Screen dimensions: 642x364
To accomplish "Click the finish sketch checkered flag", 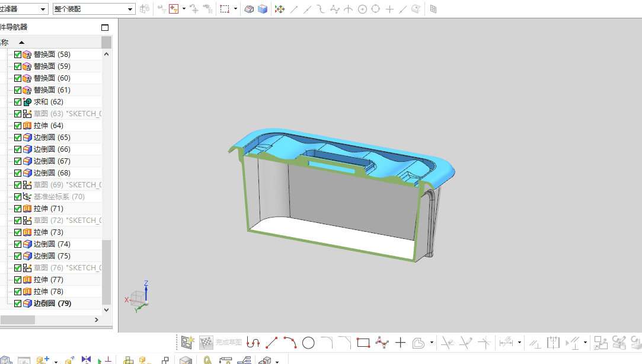I will [206, 342].
